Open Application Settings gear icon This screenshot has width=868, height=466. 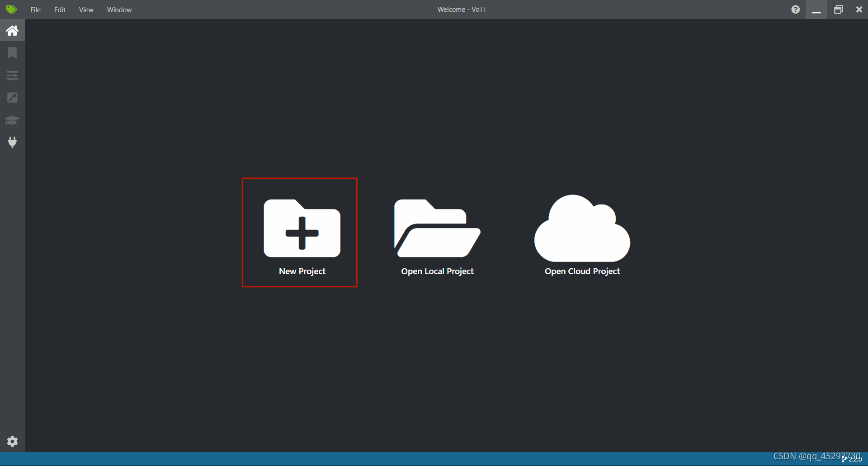point(12,441)
